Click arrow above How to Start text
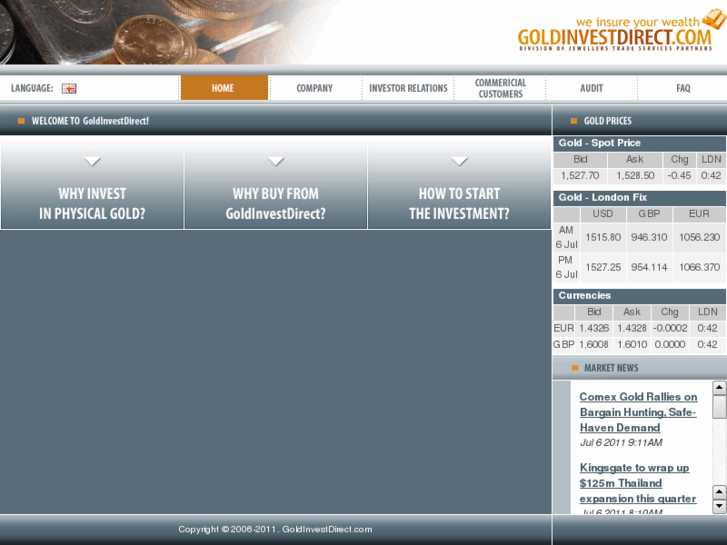The width and height of the screenshot is (727, 545). [x=459, y=161]
